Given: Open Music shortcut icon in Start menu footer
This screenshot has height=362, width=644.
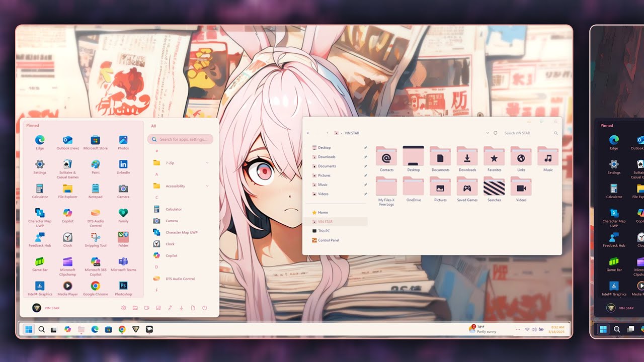Looking at the screenshot, I should coord(170,308).
